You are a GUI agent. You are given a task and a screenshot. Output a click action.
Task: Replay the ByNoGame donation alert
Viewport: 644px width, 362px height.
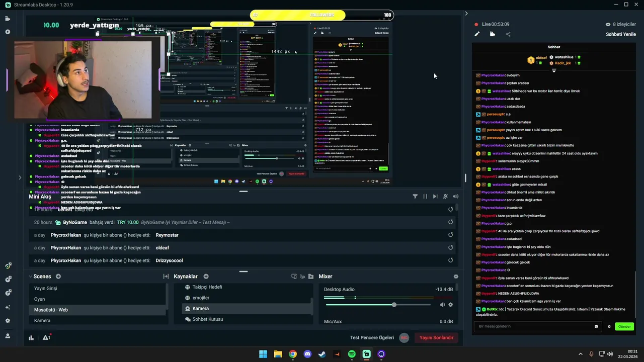click(x=450, y=222)
